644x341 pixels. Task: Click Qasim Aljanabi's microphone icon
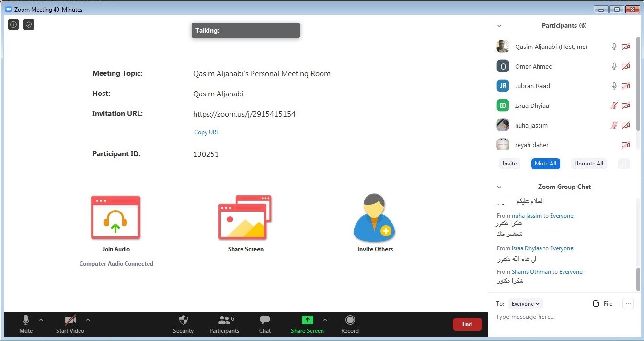(614, 47)
